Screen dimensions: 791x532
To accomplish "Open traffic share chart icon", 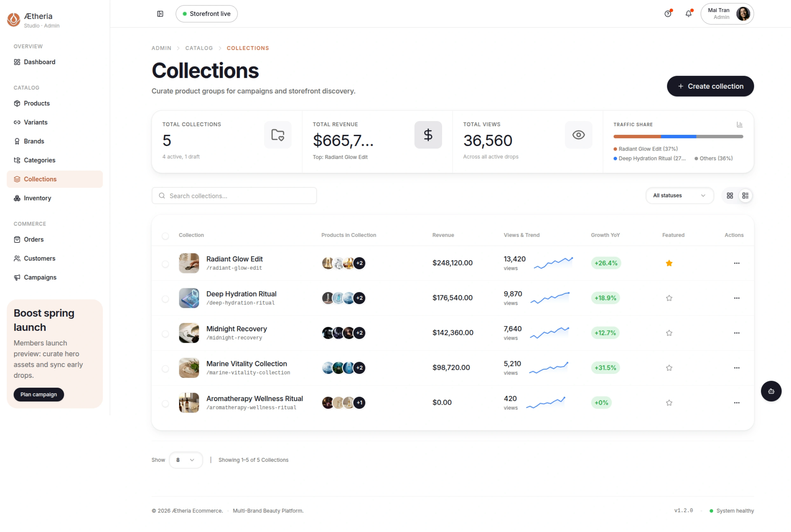I will [x=739, y=125].
